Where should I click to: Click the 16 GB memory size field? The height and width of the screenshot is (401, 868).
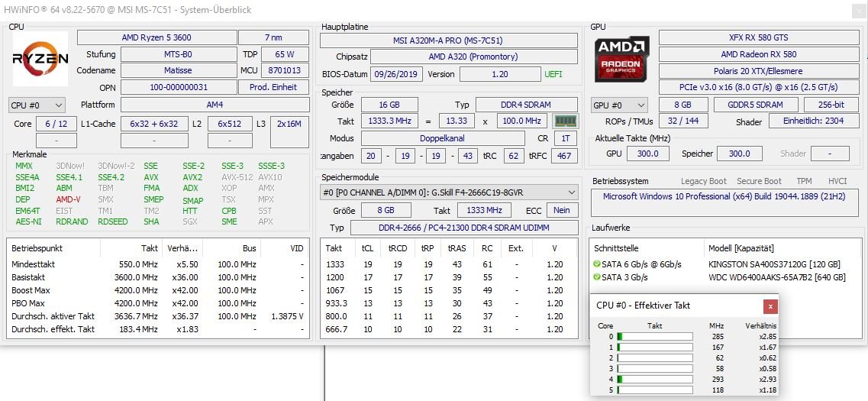(x=389, y=105)
